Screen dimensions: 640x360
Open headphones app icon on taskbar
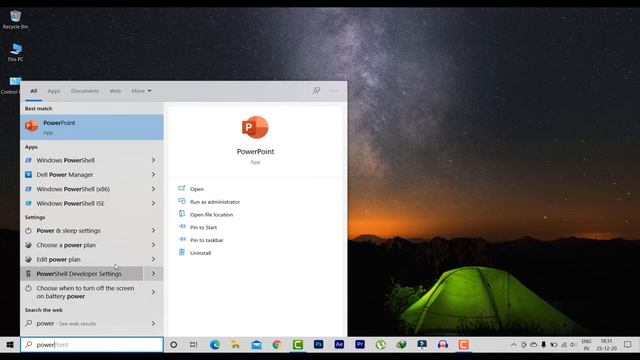tap(442, 345)
